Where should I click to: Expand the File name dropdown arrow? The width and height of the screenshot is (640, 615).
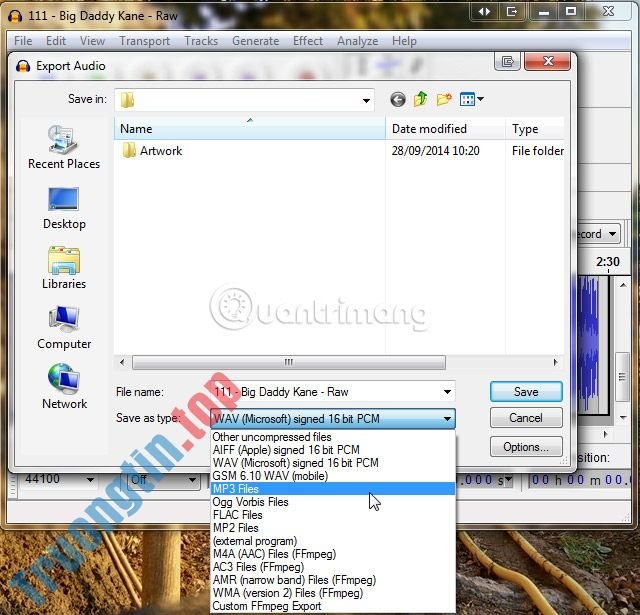(x=447, y=392)
